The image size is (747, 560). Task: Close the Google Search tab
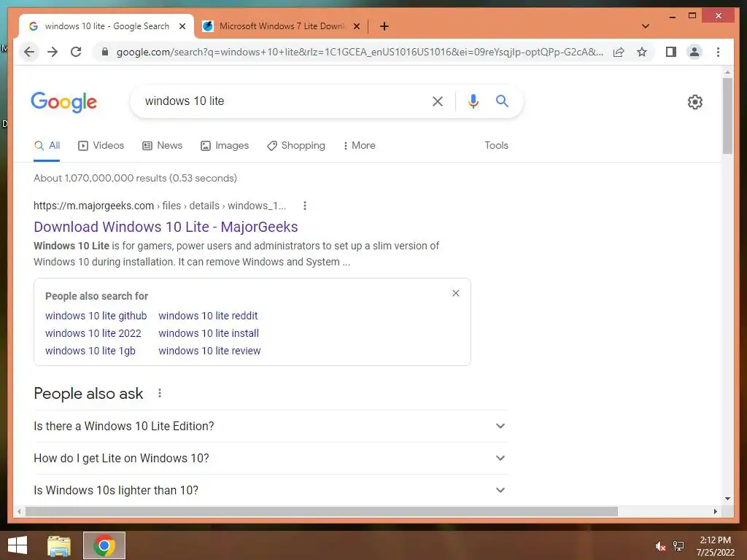coord(182,26)
